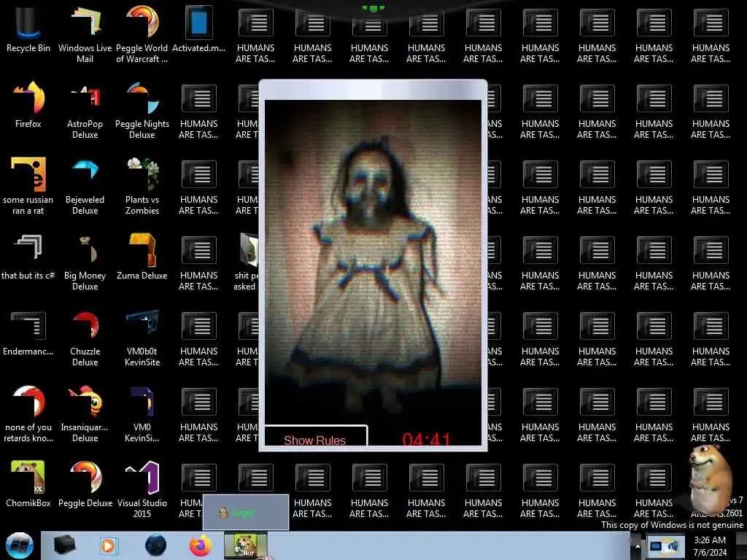Open Peggle Nights Deluxe
747x560 pixels.
click(142, 111)
